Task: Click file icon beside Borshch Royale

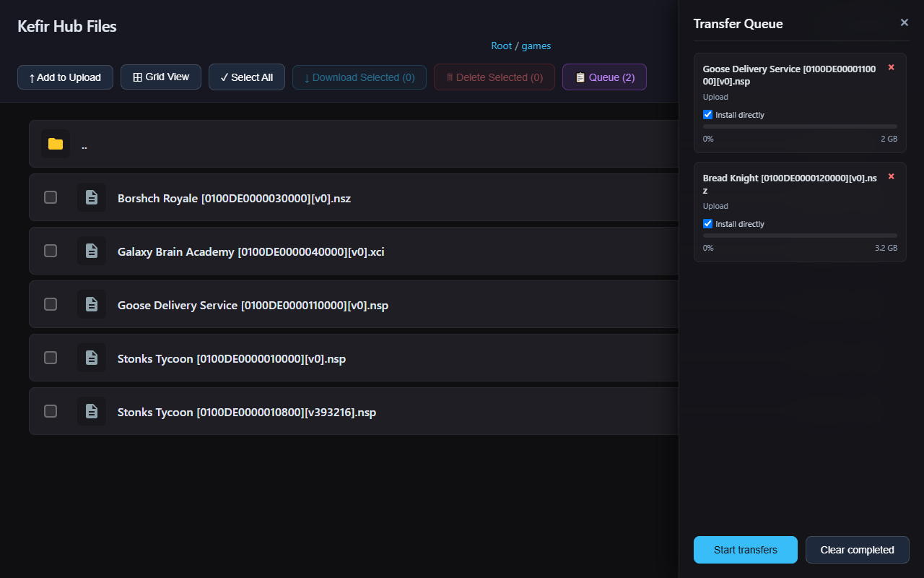Action: click(x=92, y=197)
